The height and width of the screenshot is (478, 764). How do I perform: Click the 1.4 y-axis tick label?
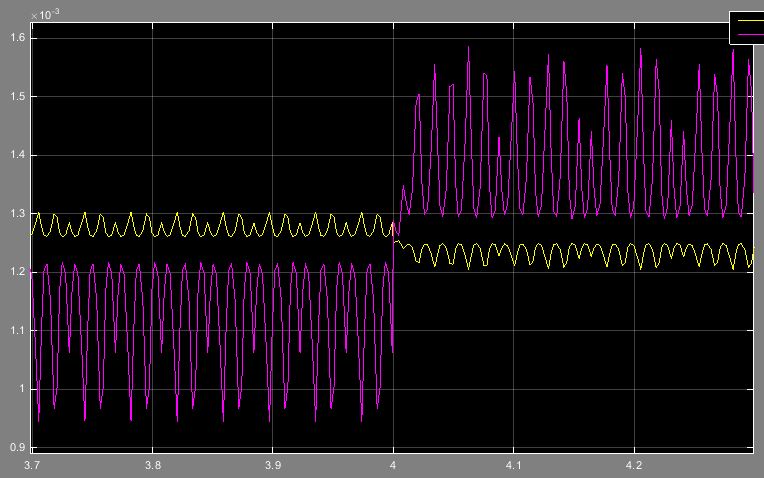coord(18,155)
